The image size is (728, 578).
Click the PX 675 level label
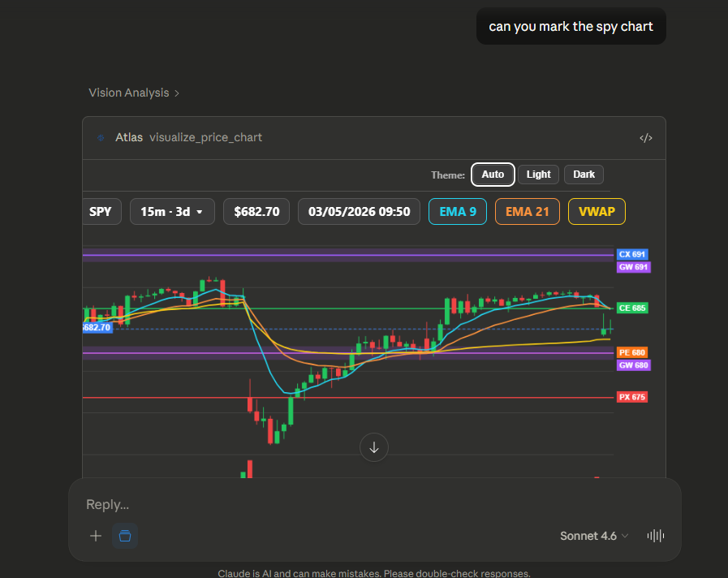(632, 397)
